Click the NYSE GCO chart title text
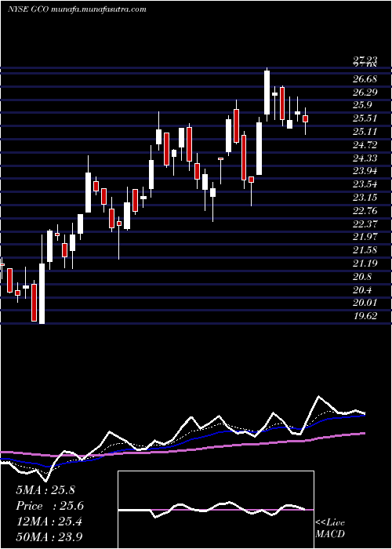Image resolution: width=392 pixels, height=549 pixels. 77,9
